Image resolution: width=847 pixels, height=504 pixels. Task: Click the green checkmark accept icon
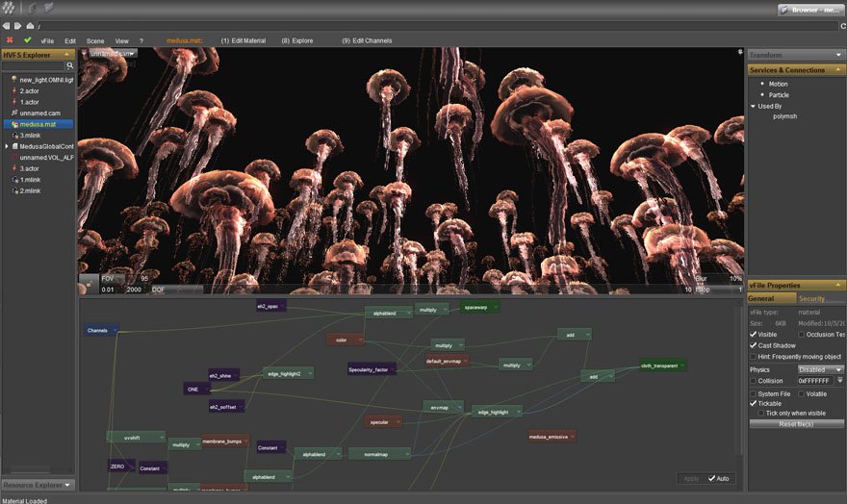coord(28,40)
